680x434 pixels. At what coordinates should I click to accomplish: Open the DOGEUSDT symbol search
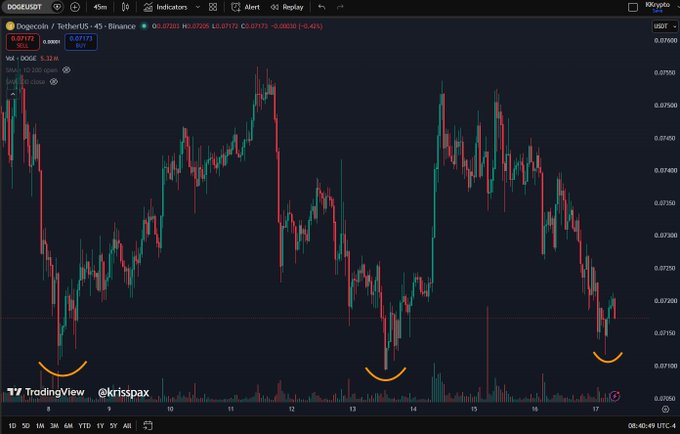tap(24, 7)
